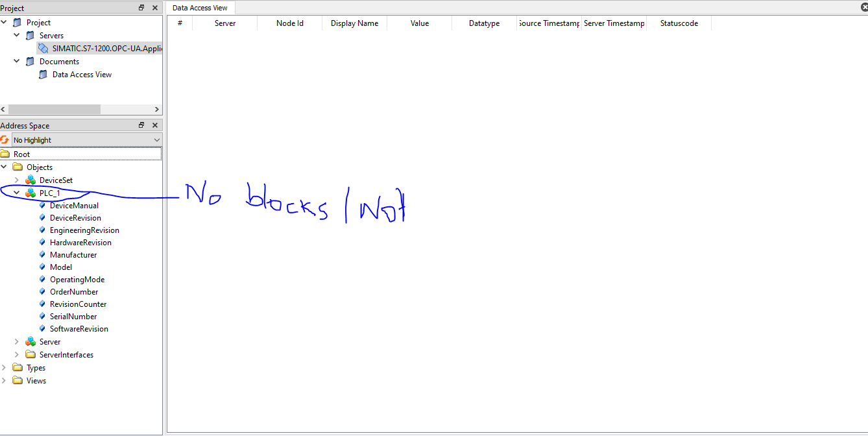
Task: Click the DeviceManual variable icon
Action: [x=42, y=205]
